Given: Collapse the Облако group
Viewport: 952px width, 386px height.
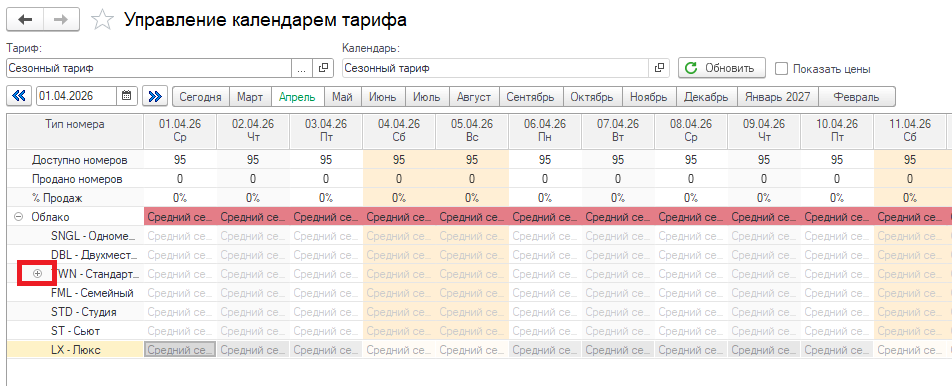Looking at the screenshot, I should click(x=19, y=217).
